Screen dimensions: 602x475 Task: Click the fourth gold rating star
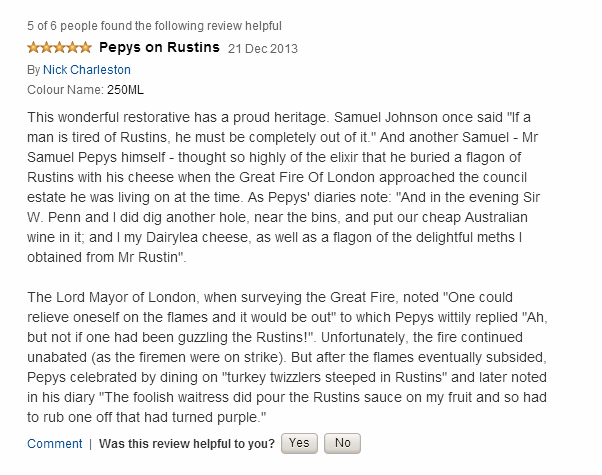click(x=73, y=47)
